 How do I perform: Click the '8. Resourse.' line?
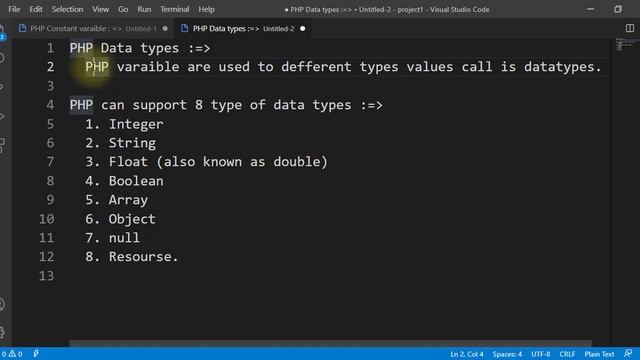click(x=131, y=256)
